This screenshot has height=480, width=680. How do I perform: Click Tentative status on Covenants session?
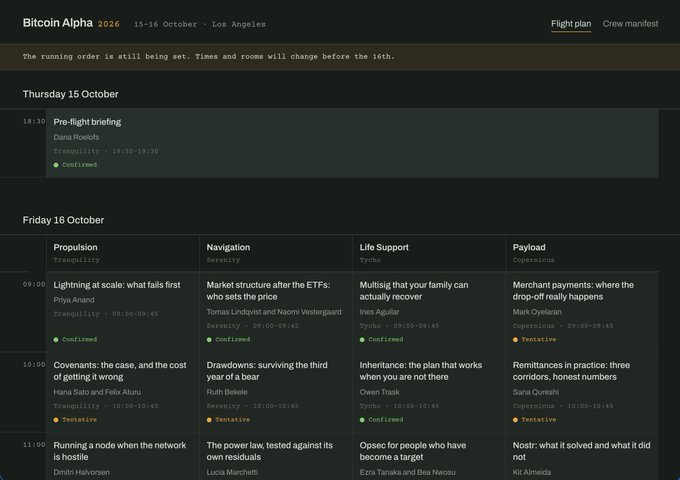(75, 420)
